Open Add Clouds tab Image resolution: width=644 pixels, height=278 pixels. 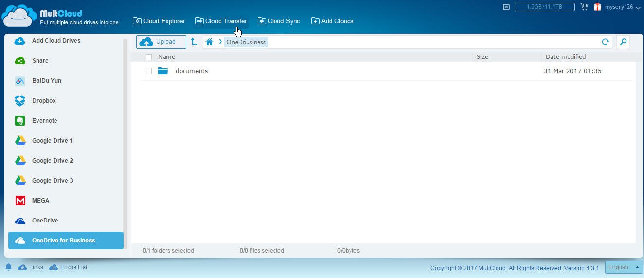click(x=332, y=21)
